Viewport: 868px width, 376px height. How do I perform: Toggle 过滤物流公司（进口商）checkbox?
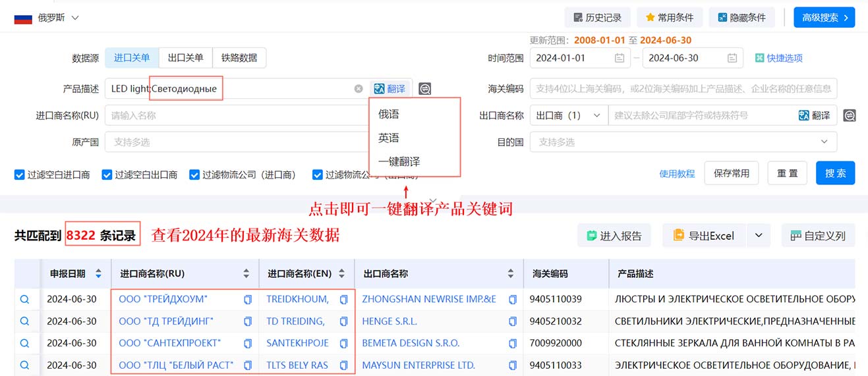[x=194, y=175]
